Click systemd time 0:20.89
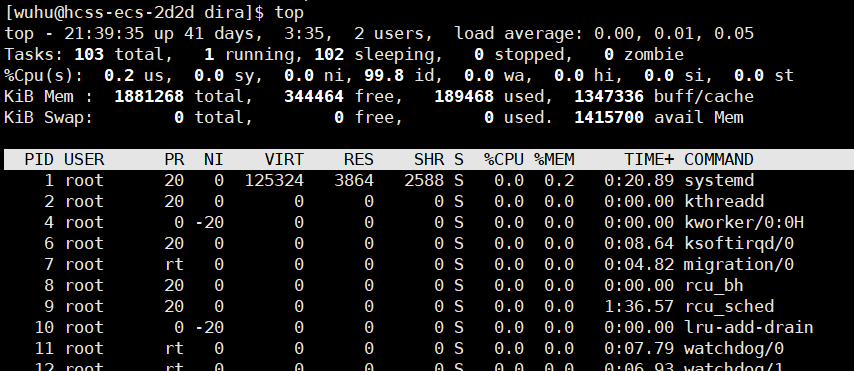This screenshot has width=854, height=371. pyautogui.click(x=639, y=180)
